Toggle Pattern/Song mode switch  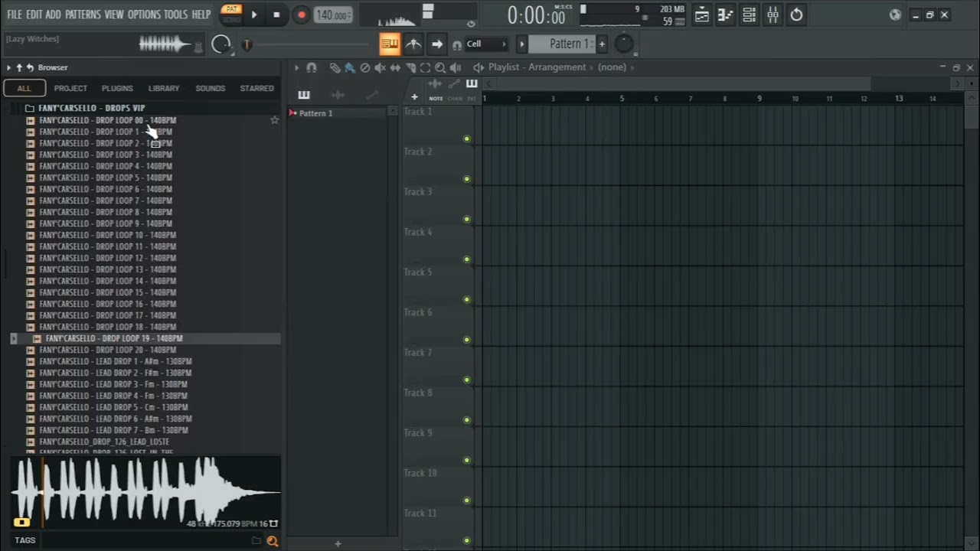[230, 14]
